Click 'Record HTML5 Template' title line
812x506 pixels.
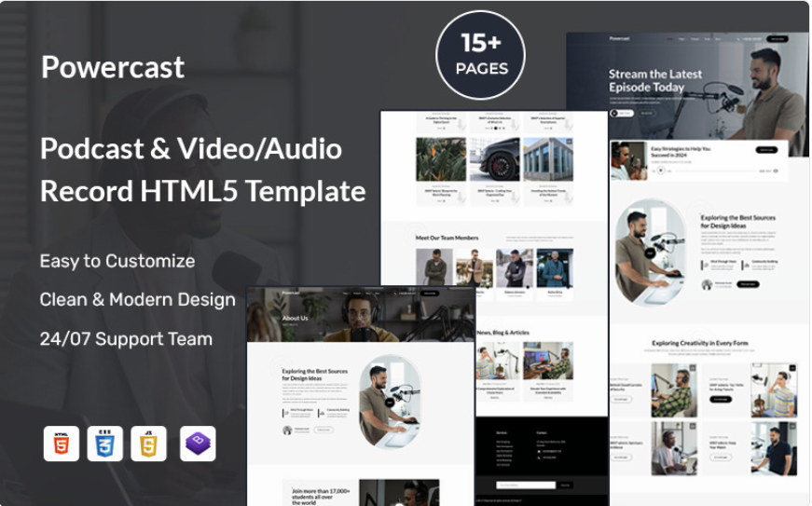coord(203,191)
